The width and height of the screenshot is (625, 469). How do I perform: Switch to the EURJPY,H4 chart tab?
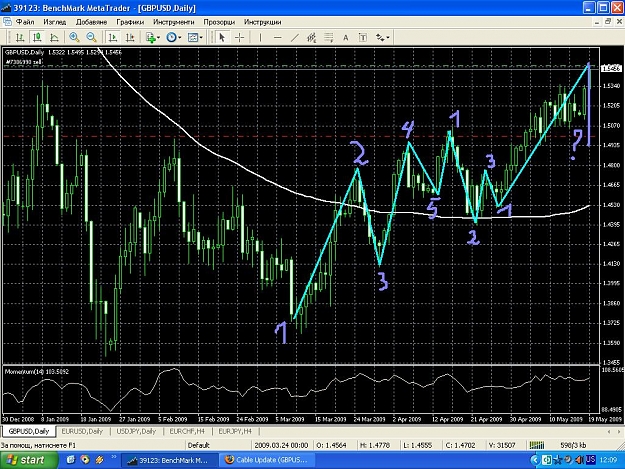click(235, 431)
